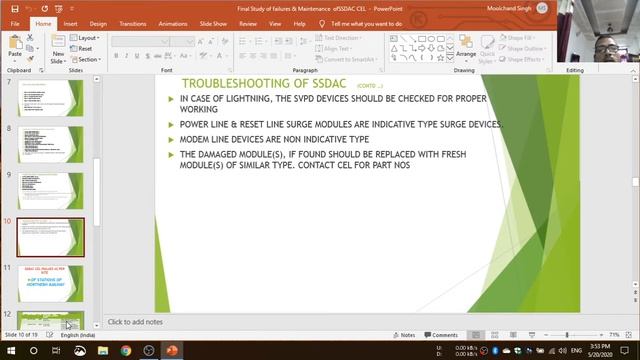Switch to Reading View icon

[x=513, y=335]
